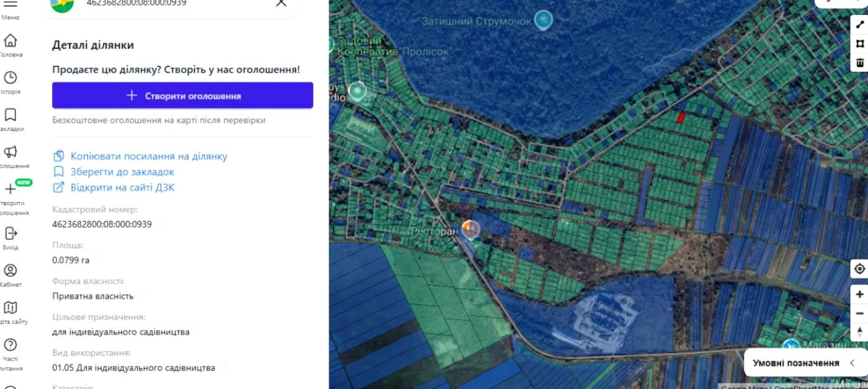868x389 pixels.
Task: Center map on my location
Action: (x=859, y=269)
